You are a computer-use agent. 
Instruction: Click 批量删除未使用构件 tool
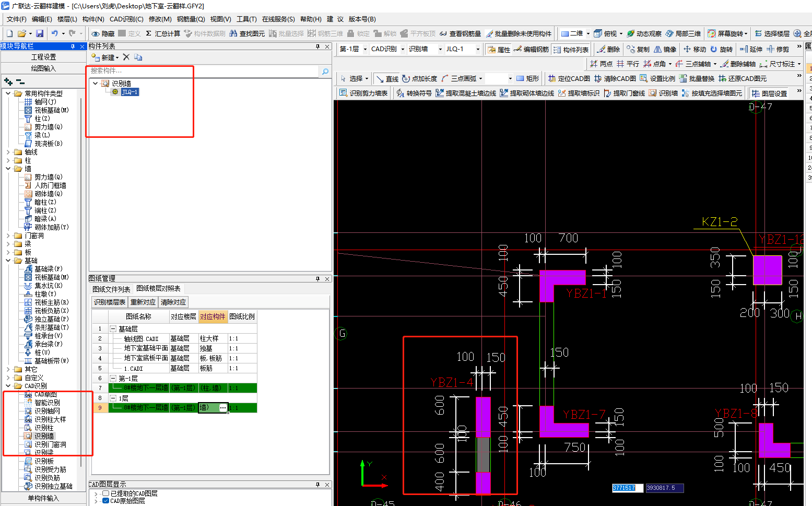519,33
